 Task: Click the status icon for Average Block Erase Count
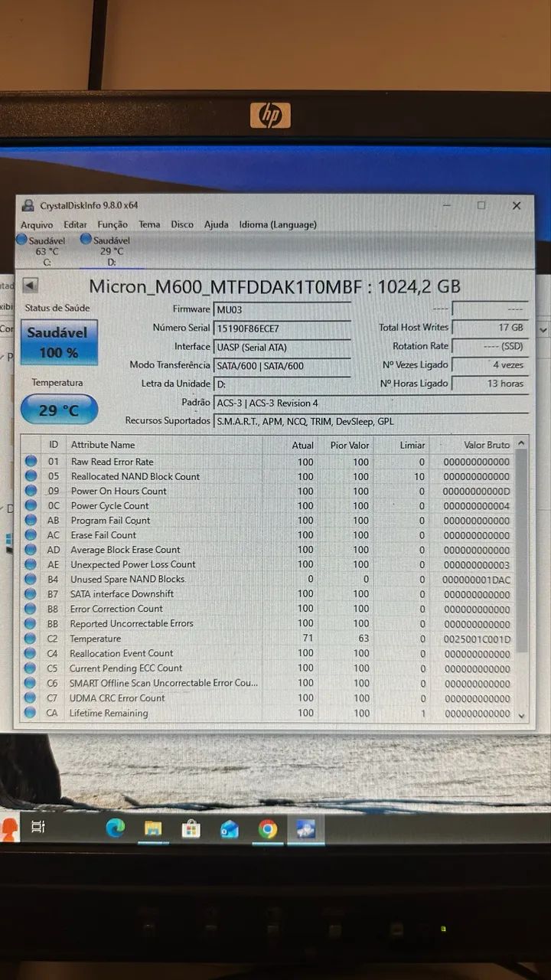click(x=31, y=550)
